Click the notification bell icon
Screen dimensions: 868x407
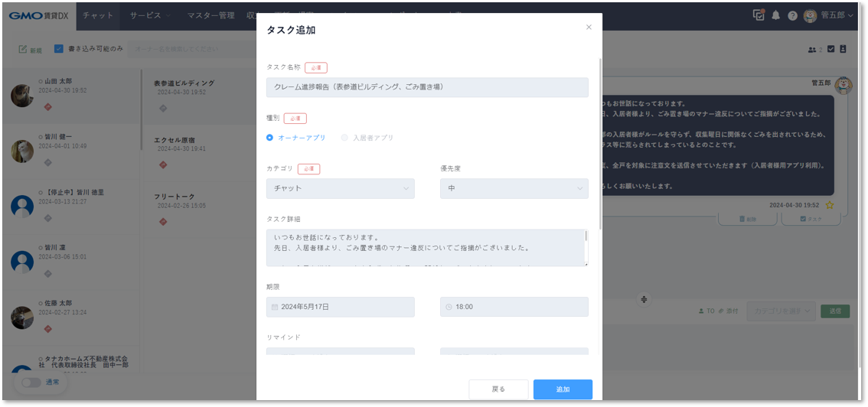tap(775, 15)
